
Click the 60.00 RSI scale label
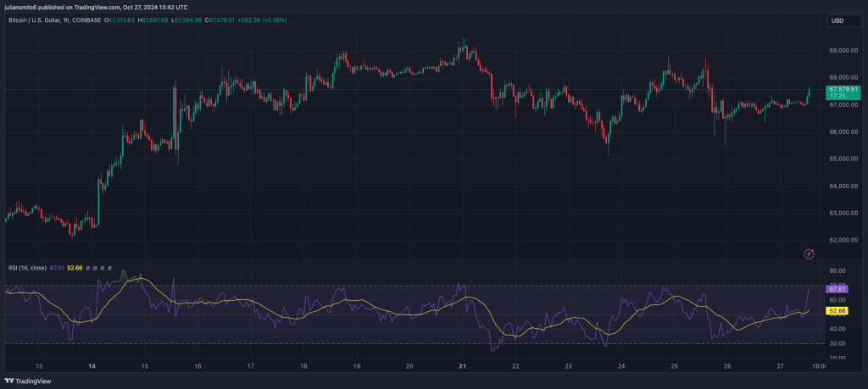click(x=837, y=300)
